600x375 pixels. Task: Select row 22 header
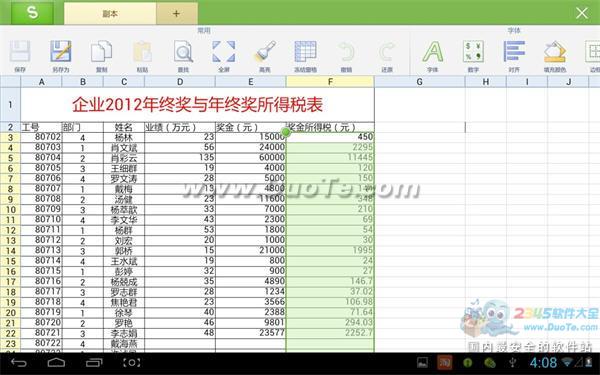point(10,334)
